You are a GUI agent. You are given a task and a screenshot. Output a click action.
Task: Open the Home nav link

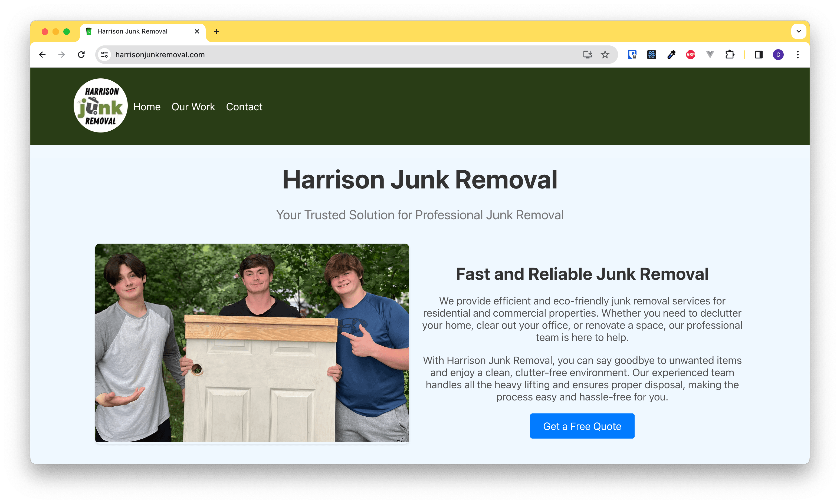147,107
